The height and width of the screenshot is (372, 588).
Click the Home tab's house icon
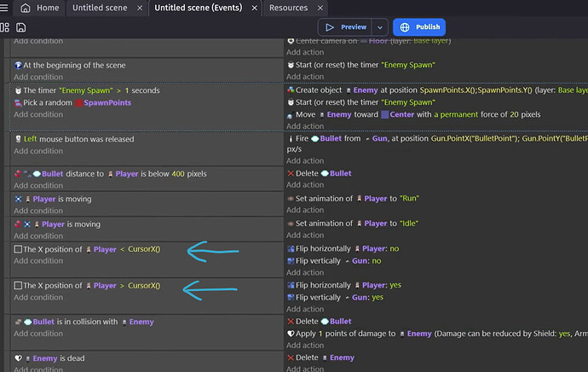click(26, 8)
